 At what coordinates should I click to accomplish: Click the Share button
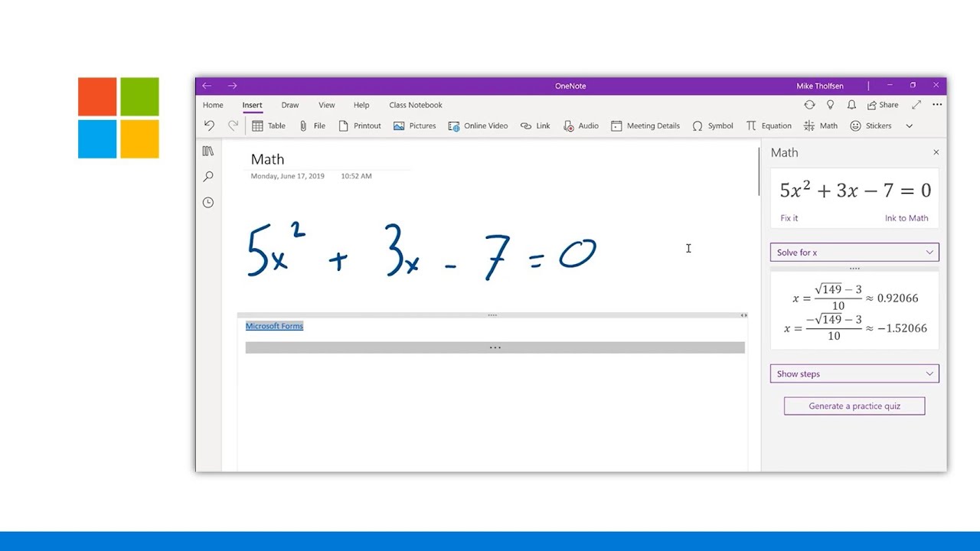tap(883, 105)
